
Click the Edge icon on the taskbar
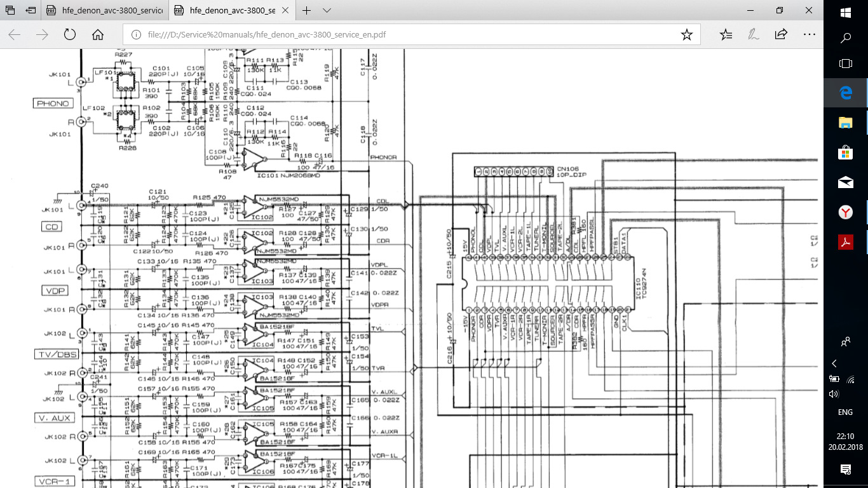point(846,93)
